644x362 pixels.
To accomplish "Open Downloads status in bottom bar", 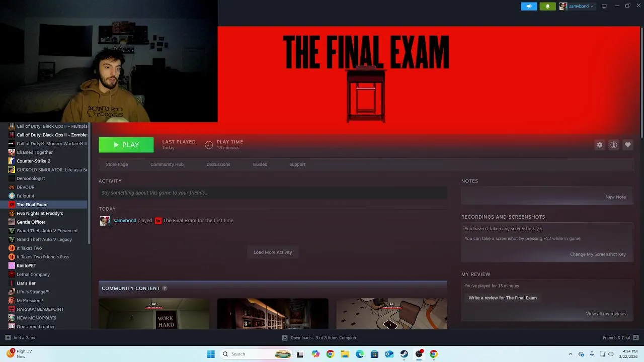I will (x=319, y=338).
